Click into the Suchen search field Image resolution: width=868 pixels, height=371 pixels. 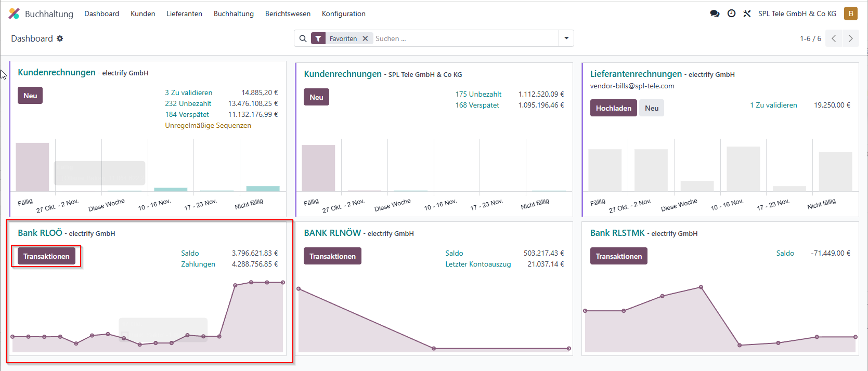[x=465, y=38]
